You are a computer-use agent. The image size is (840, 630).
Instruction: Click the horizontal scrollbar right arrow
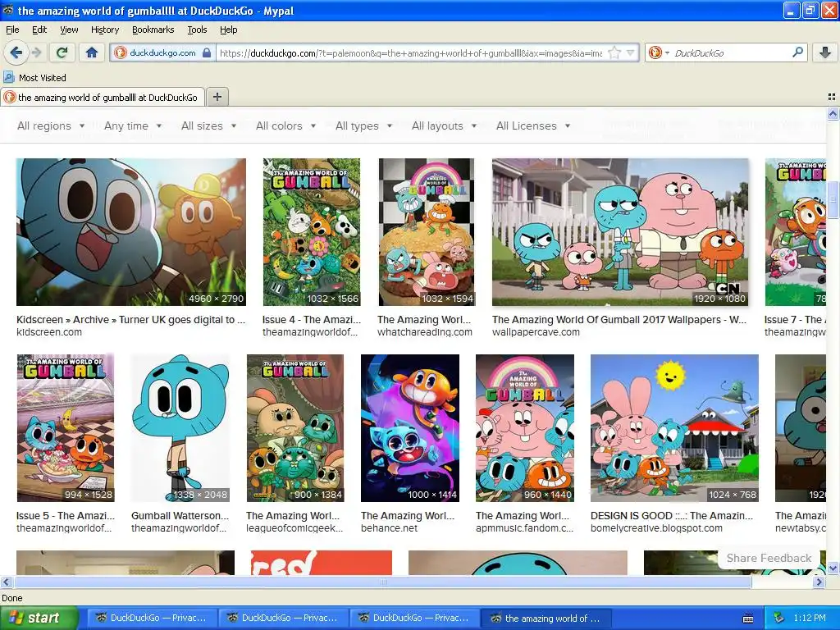pyautogui.click(x=819, y=582)
